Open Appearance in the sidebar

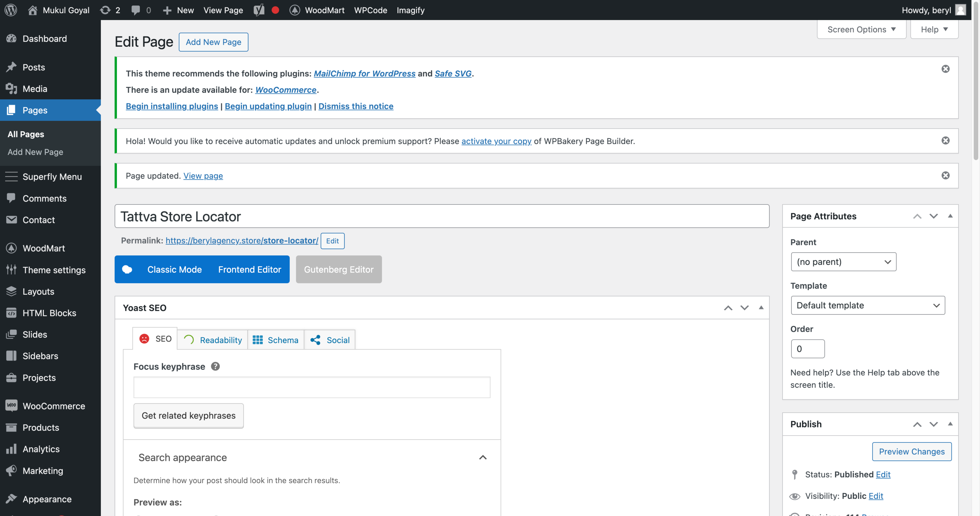(50, 499)
